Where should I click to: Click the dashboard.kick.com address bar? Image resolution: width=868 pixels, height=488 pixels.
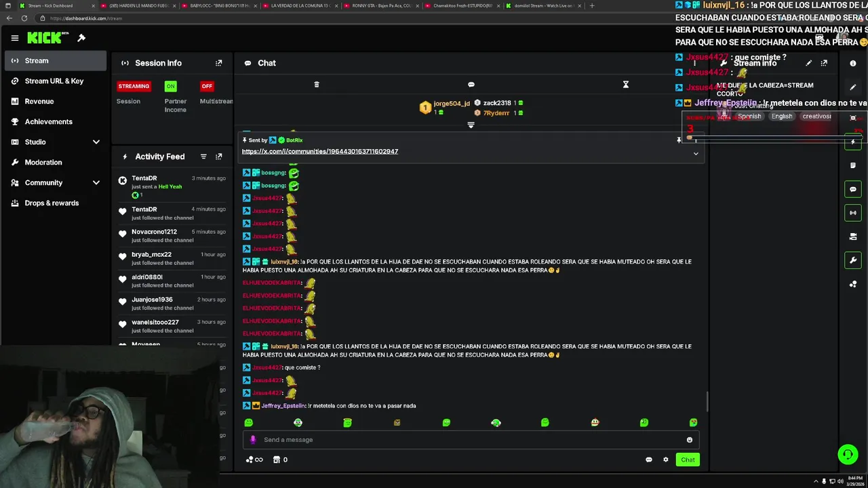(85, 18)
